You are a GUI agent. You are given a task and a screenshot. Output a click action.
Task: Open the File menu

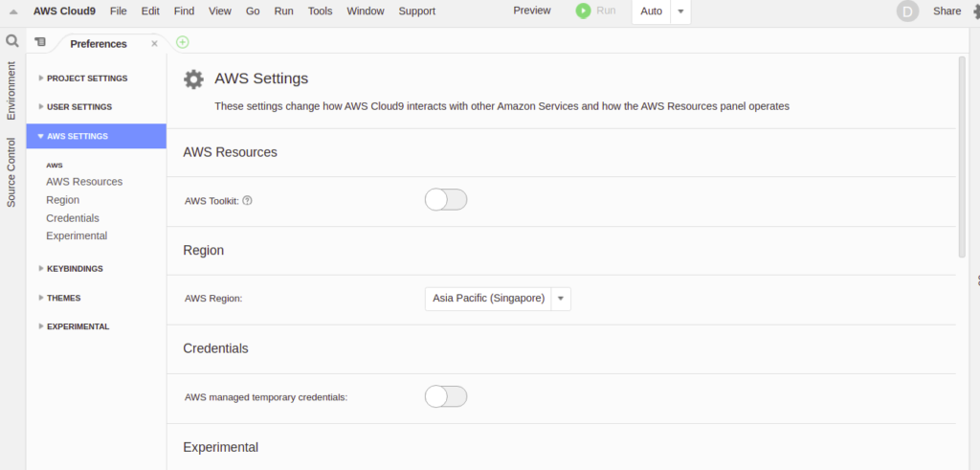[x=118, y=11]
